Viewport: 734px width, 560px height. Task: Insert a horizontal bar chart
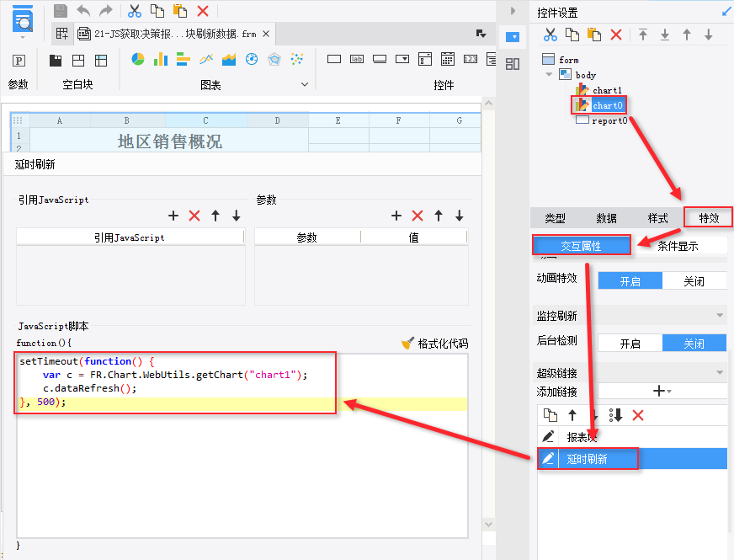pyautogui.click(x=183, y=59)
